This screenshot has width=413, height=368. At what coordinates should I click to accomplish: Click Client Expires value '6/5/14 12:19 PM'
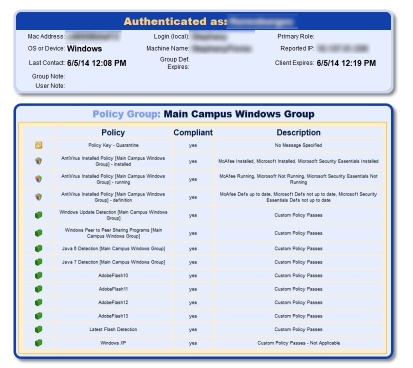click(x=346, y=63)
